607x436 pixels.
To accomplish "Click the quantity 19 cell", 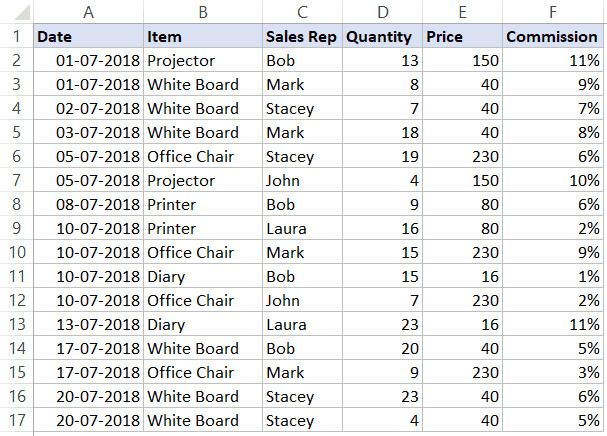I will point(381,157).
